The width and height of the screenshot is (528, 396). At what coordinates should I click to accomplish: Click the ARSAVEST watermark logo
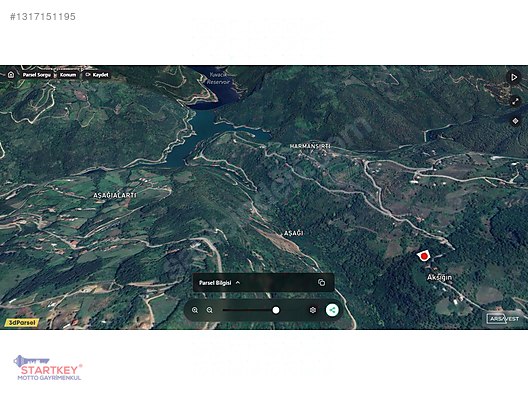point(503,319)
